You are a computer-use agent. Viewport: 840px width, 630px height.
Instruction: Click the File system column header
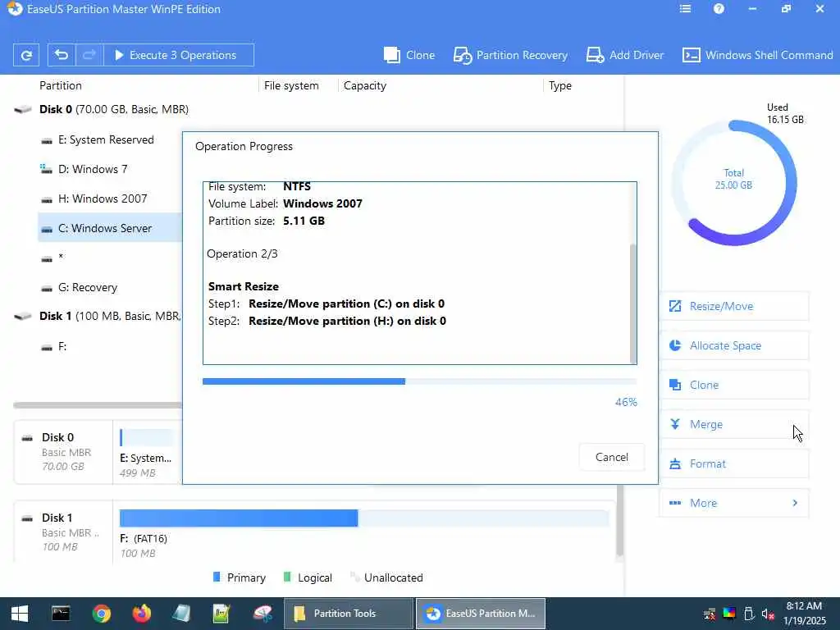(x=291, y=85)
